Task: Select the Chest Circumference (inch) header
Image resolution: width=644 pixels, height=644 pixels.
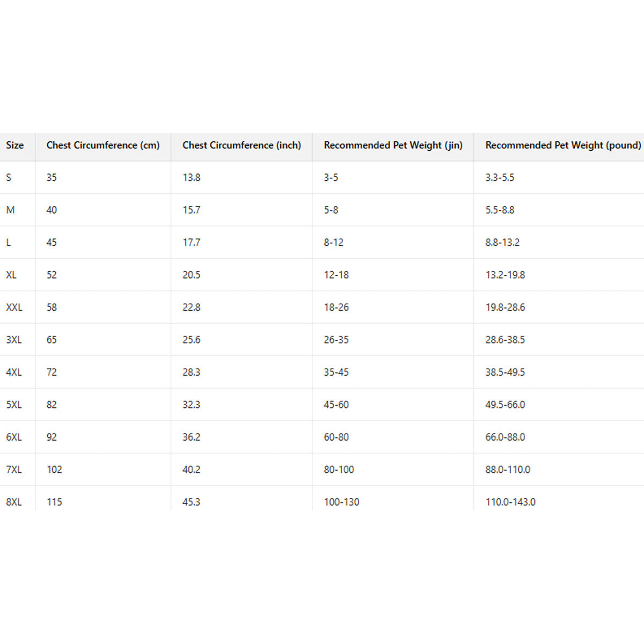Action: click(241, 145)
